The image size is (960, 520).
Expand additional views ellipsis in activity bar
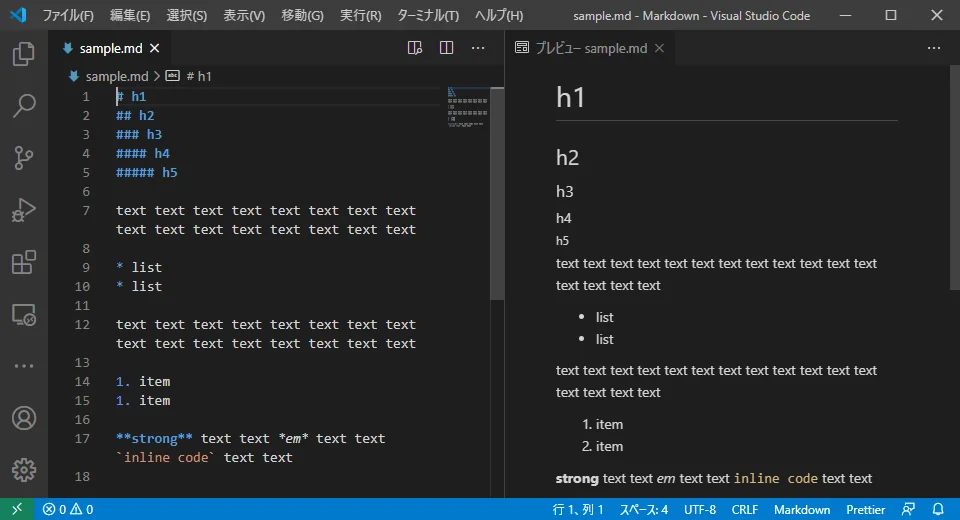coord(23,366)
